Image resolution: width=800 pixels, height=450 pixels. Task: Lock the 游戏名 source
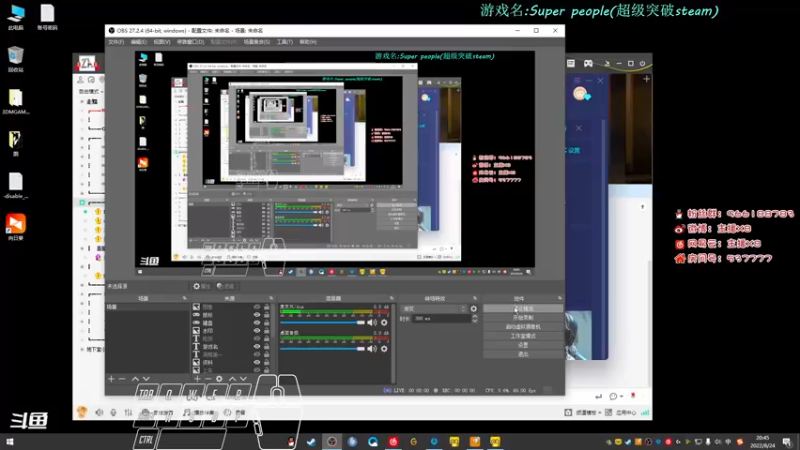(266, 346)
